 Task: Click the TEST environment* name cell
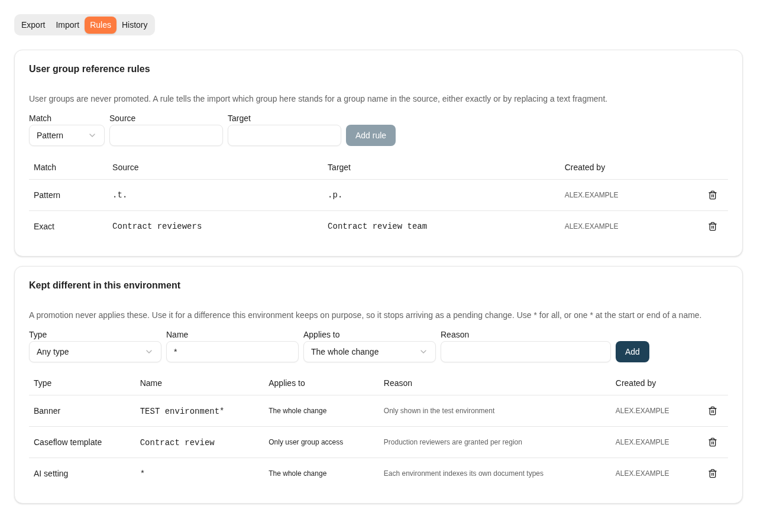[182, 411]
